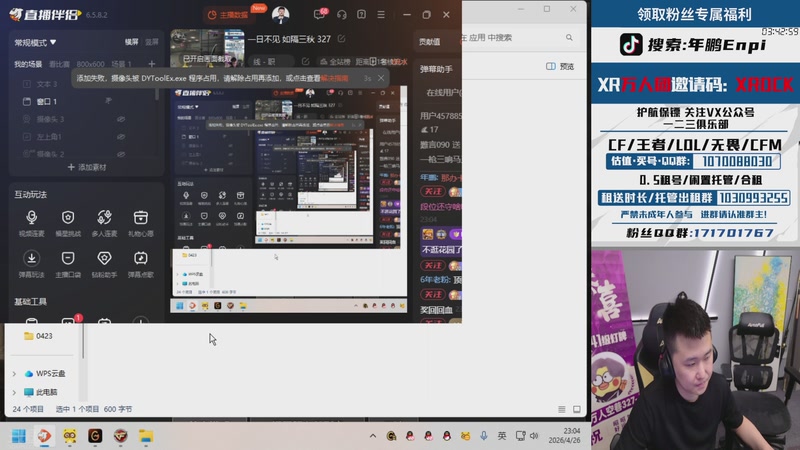Select WPS云盘 in navigation pane

coord(45,373)
